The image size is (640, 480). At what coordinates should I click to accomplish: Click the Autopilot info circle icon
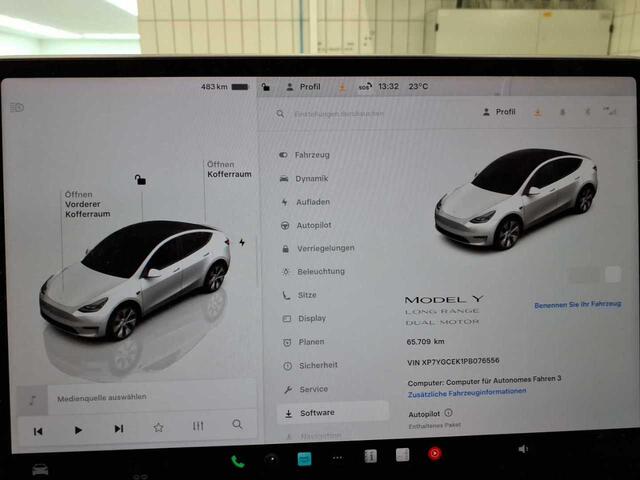(x=448, y=413)
